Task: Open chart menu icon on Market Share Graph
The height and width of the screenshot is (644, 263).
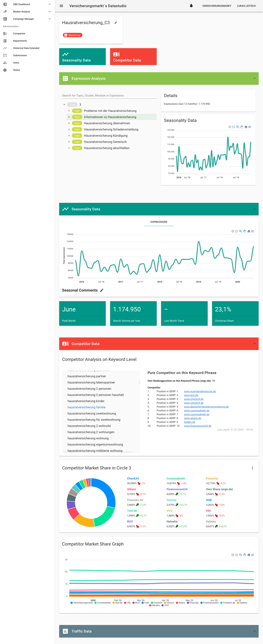Action: point(252,555)
